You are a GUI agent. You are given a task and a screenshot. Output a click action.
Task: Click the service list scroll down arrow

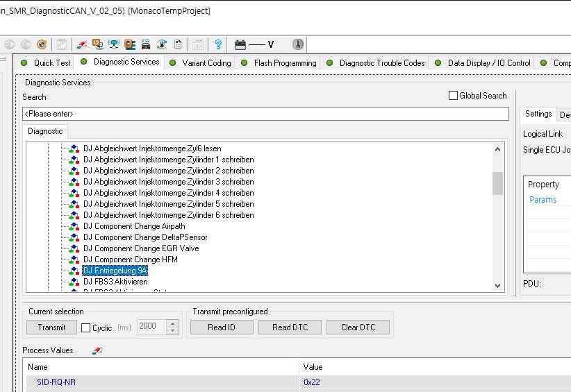click(x=498, y=286)
